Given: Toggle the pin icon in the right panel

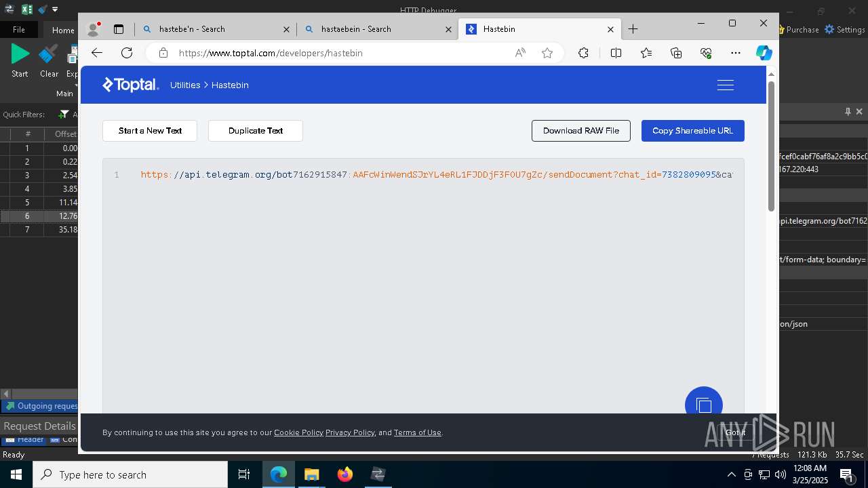Looking at the screenshot, I should 848,111.
